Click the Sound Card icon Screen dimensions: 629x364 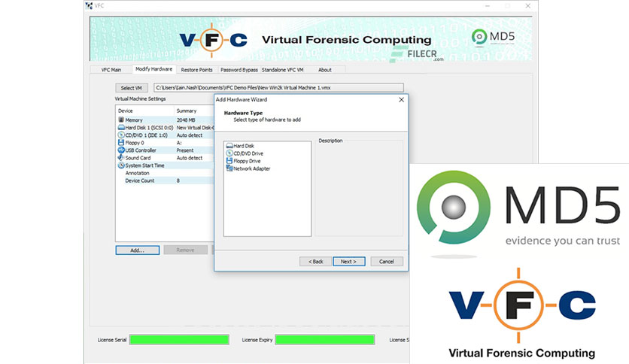coord(121,157)
